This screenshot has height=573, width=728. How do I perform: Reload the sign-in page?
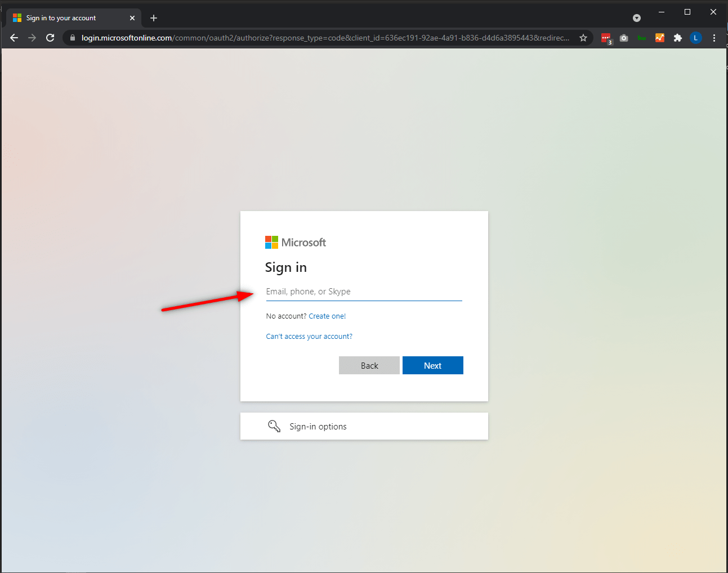point(50,38)
